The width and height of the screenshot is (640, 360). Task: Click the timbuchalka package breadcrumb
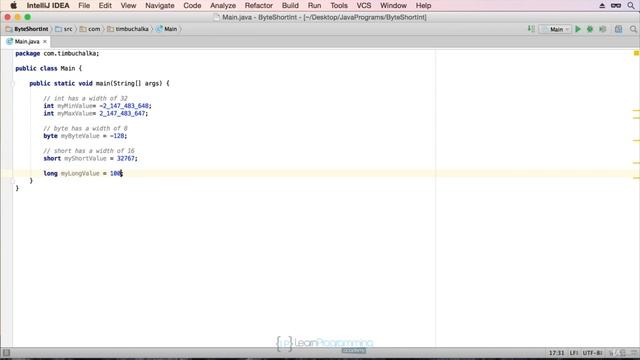coord(128,29)
